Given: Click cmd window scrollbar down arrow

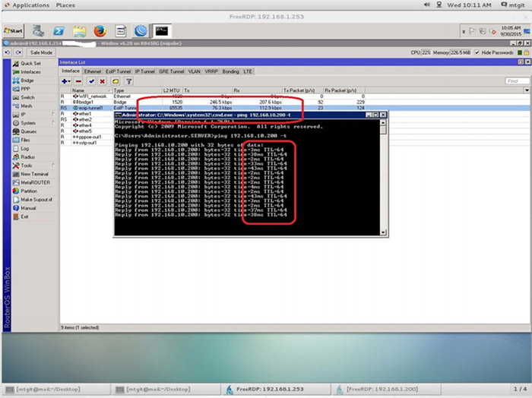Looking at the screenshot, I should pyautogui.click(x=383, y=232).
